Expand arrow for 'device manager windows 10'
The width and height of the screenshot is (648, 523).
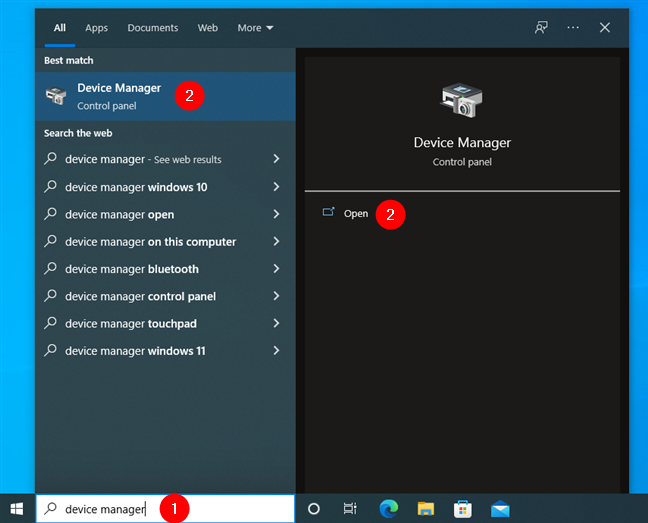(276, 187)
